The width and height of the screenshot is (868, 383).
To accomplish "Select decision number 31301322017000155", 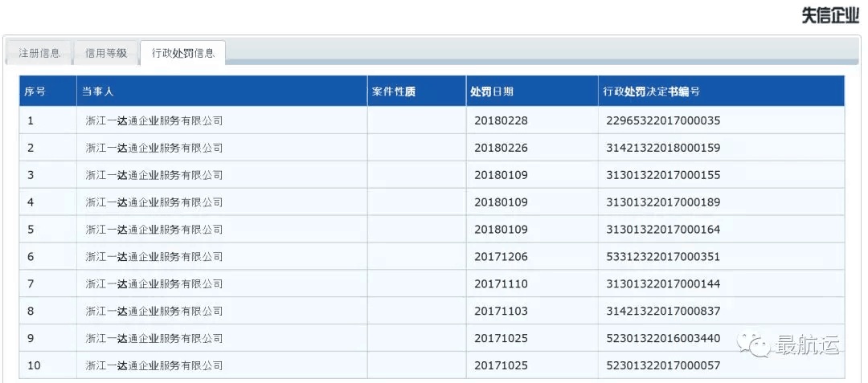I will (663, 175).
